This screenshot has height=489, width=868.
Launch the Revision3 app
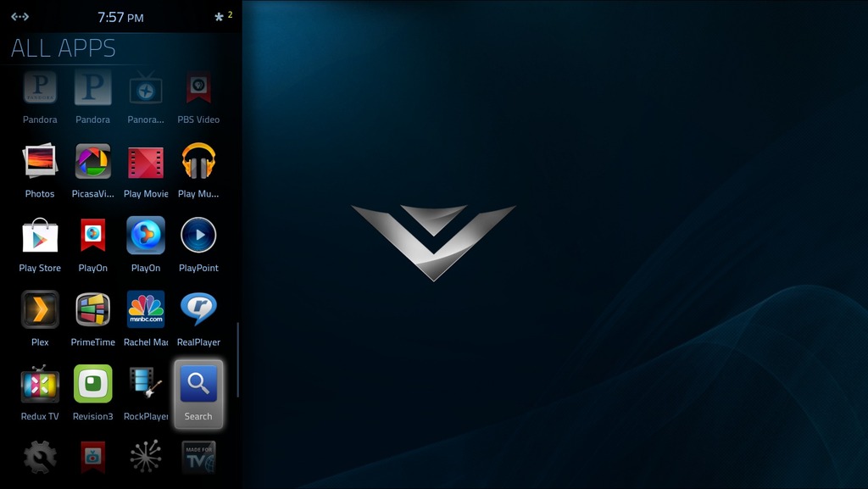93,392
